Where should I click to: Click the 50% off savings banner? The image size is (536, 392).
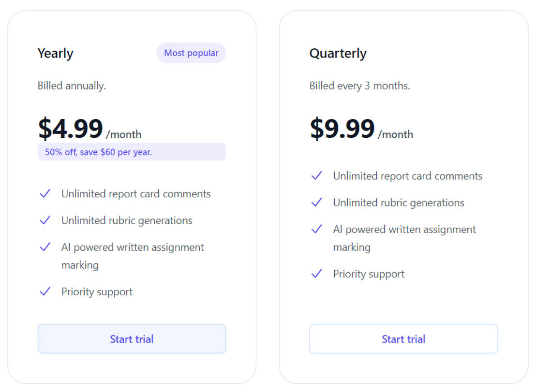(x=132, y=152)
